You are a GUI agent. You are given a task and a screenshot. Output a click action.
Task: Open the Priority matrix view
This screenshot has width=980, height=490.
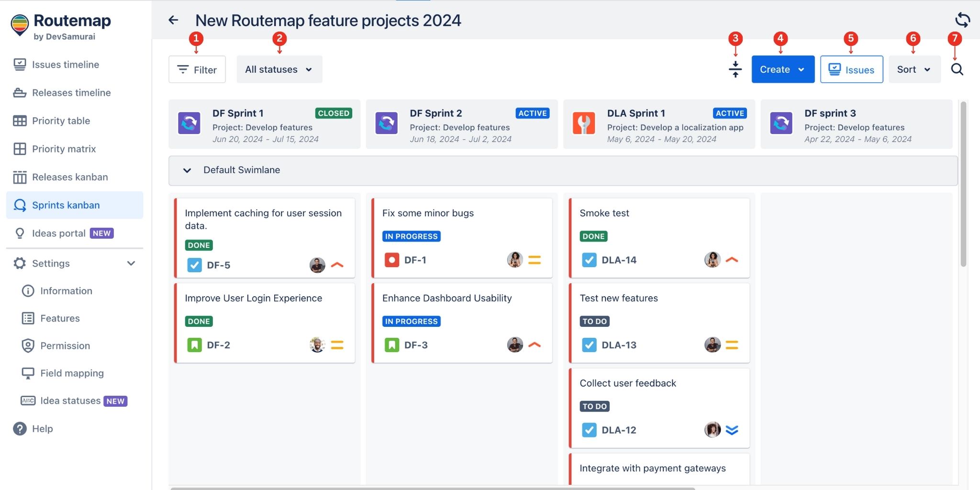click(x=63, y=149)
